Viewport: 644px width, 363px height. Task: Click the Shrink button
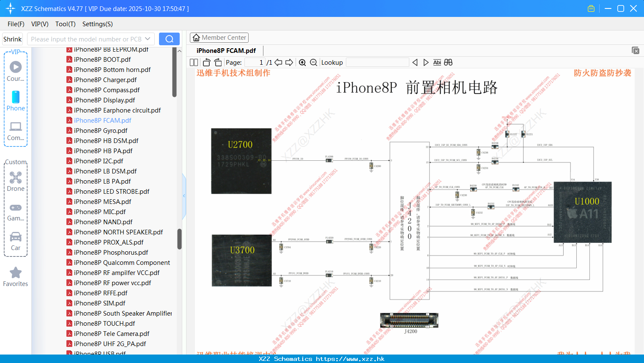[13, 39]
